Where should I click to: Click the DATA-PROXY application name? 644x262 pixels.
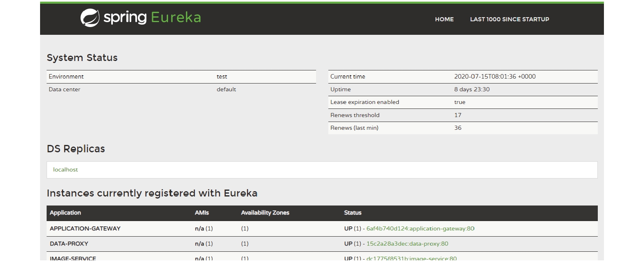[x=69, y=244]
